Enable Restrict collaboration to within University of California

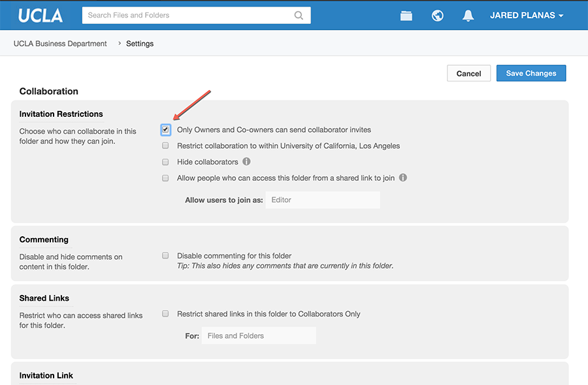[x=165, y=146]
